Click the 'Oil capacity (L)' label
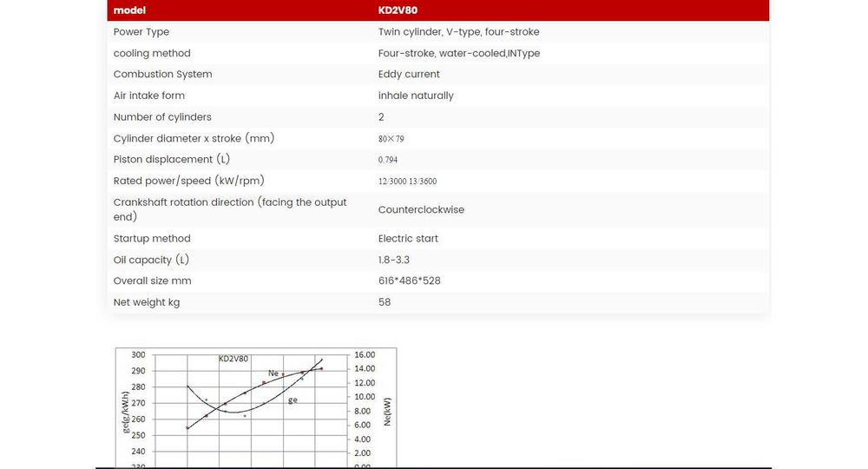 pyautogui.click(x=151, y=260)
